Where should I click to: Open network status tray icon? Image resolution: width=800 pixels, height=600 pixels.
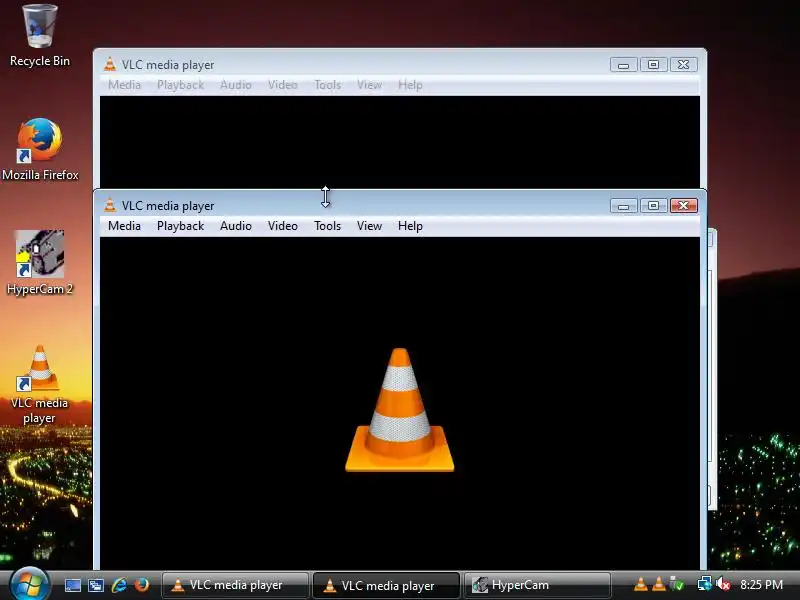tap(705, 584)
